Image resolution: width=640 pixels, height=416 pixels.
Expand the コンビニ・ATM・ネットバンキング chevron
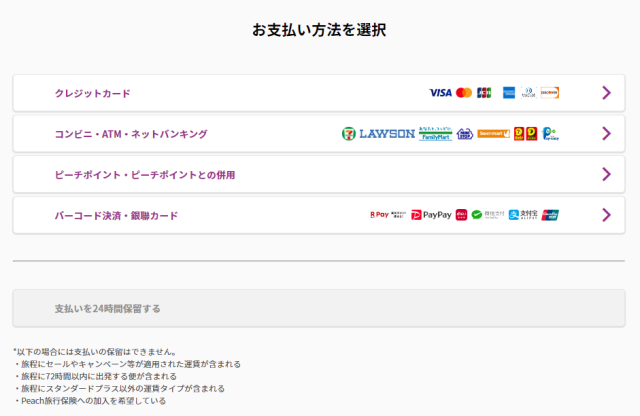coord(606,133)
